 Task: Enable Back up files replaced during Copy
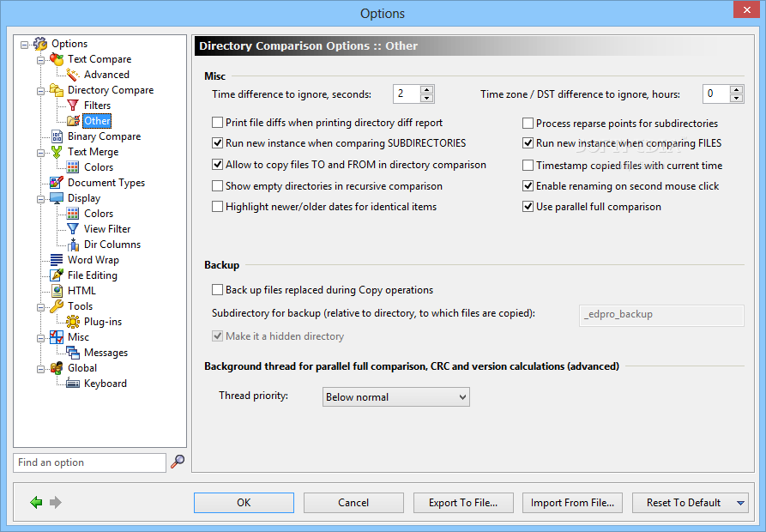click(x=217, y=290)
